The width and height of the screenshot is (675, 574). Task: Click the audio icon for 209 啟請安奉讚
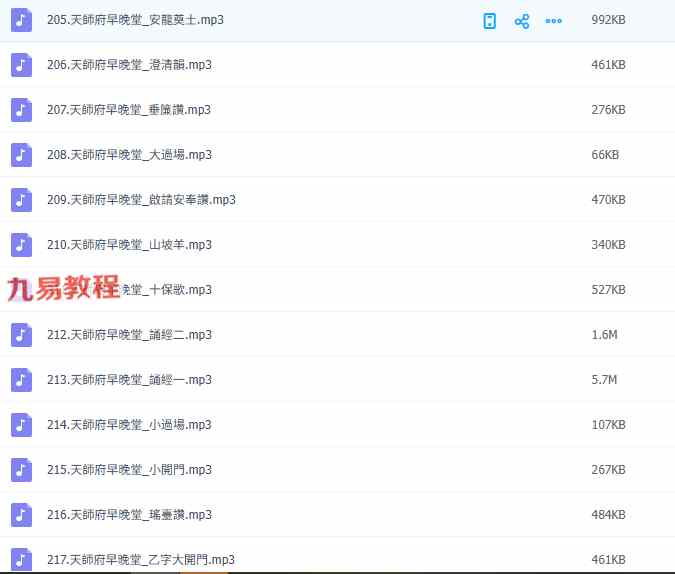[x=22, y=200]
